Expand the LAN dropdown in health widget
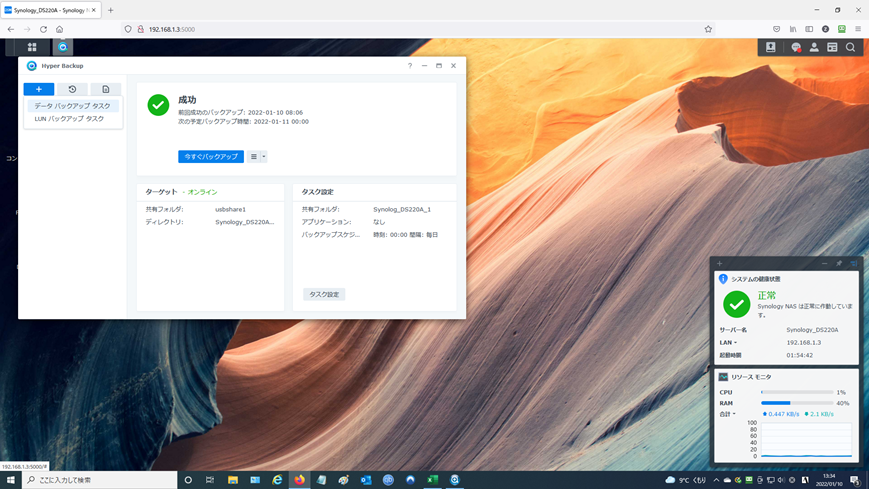This screenshot has width=869, height=489. 735,343
